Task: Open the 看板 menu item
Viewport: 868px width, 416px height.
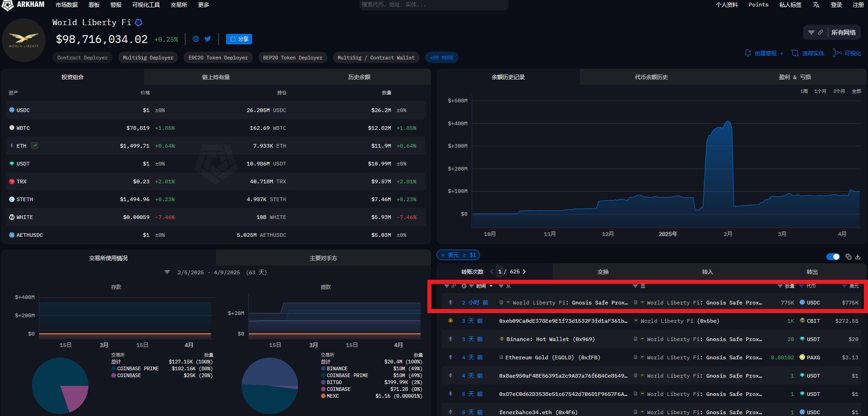Action: pos(94,5)
